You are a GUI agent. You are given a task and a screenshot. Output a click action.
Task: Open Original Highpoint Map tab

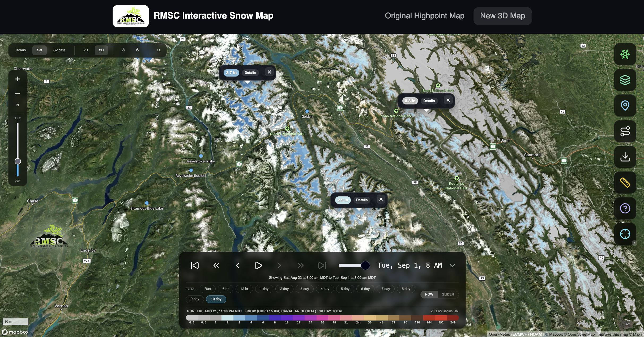(x=425, y=16)
